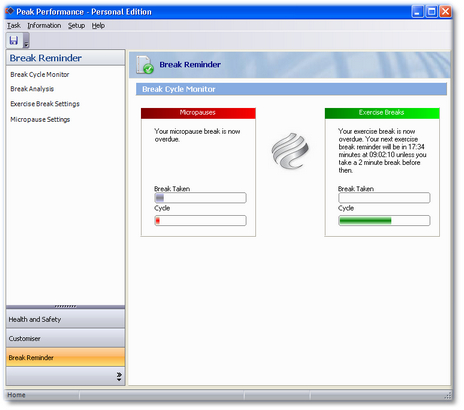The image size is (464, 410).
Task: Switch to Health and Safety pane
Action: [x=65, y=319]
